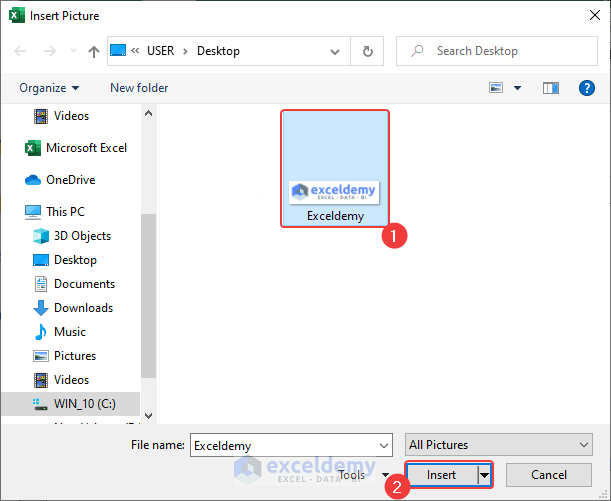Viewport: 611px width, 501px height.
Task: Close the Insert Picture dialog
Action: tap(595, 15)
